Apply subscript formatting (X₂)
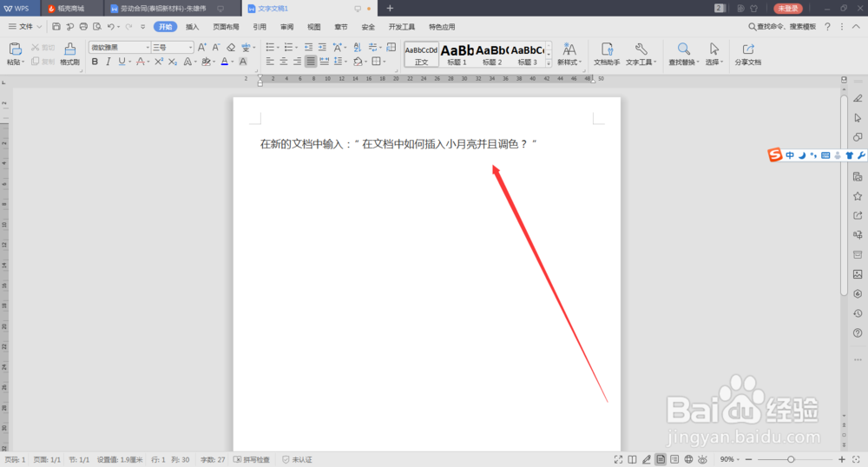Viewport: 868px width, 467px height. (173, 62)
